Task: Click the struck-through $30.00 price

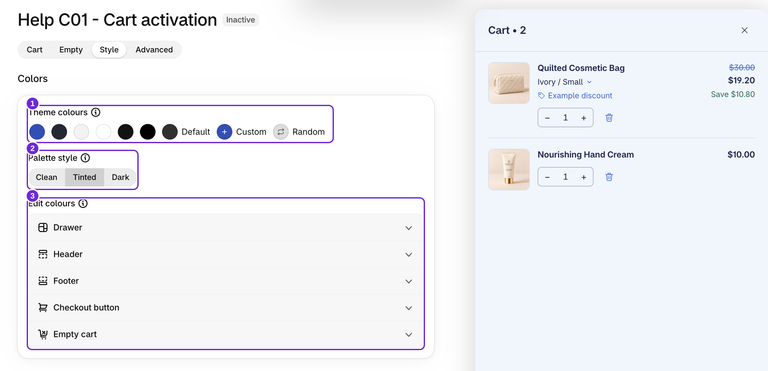Action: pos(742,68)
